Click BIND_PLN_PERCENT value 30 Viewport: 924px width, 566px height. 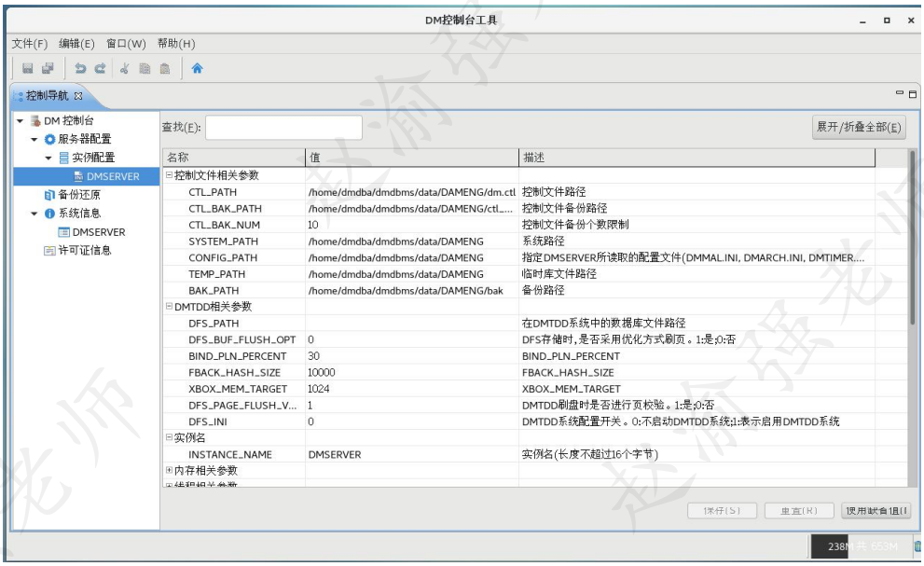click(313, 356)
